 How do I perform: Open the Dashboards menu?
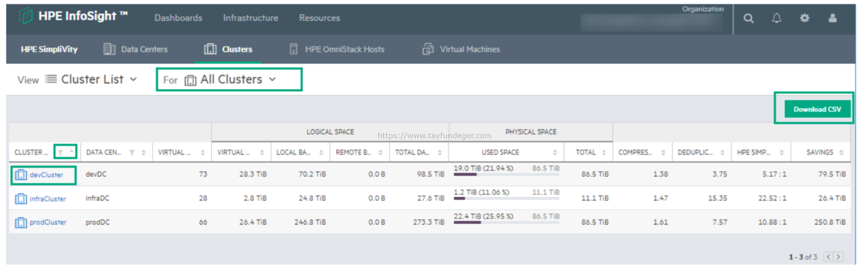coord(178,18)
